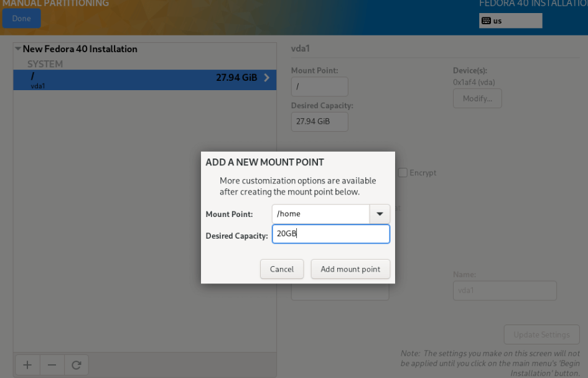Screen dimensions: 588x378
Task: Select the / vda1 partition row
Action: (x=145, y=80)
